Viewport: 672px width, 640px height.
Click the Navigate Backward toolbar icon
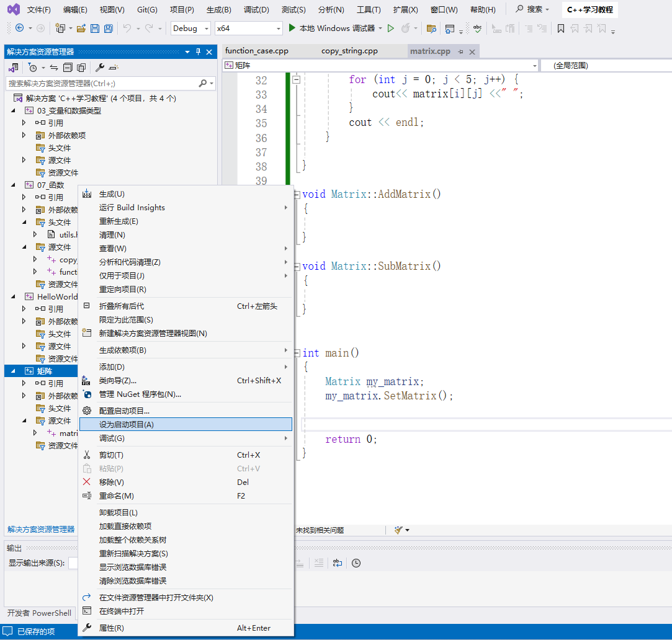click(x=19, y=29)
